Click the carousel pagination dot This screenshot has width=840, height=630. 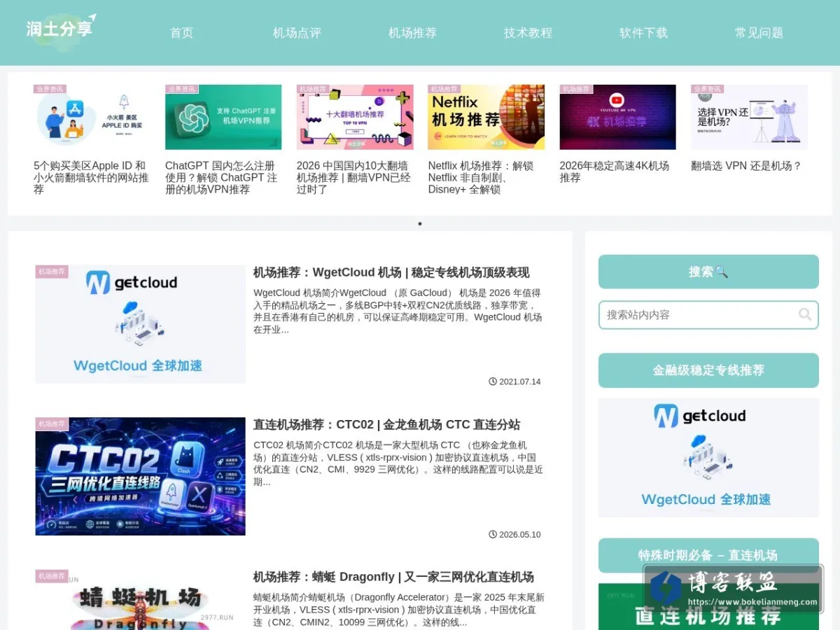click(x=420, y=224)
